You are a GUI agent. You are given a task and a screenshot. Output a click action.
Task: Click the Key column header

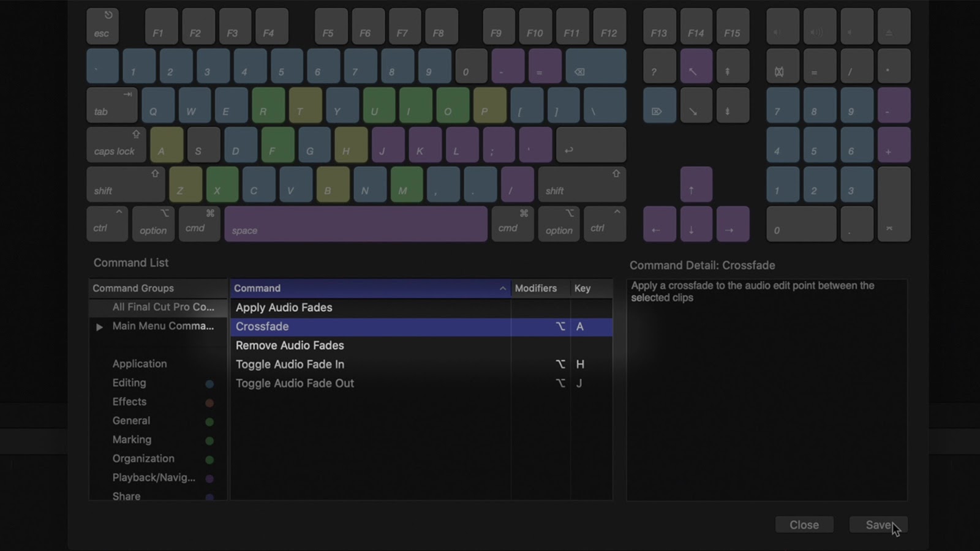click(592, 288)
